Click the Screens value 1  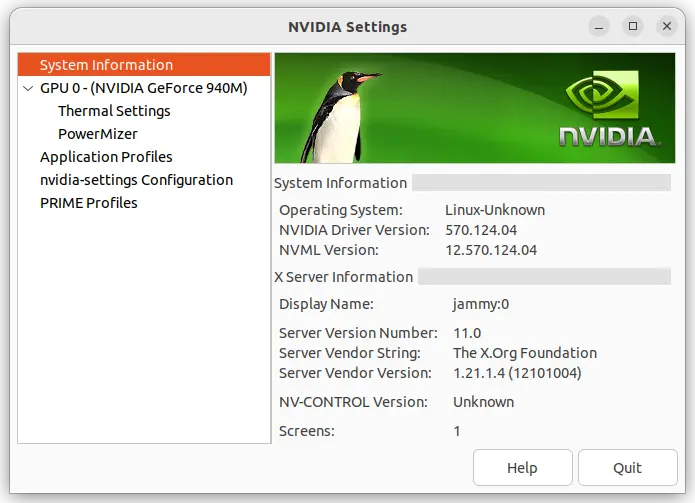click(x=457, y=431)
